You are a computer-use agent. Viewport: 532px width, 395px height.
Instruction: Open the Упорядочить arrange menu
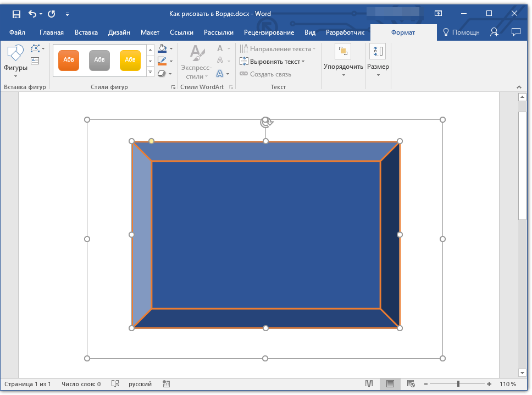pyautogui.click(x=343, y=61)
